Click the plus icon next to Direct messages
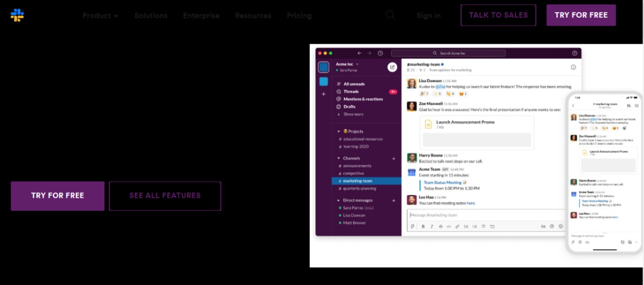This screenshot has height=285, width=644. 394,200
